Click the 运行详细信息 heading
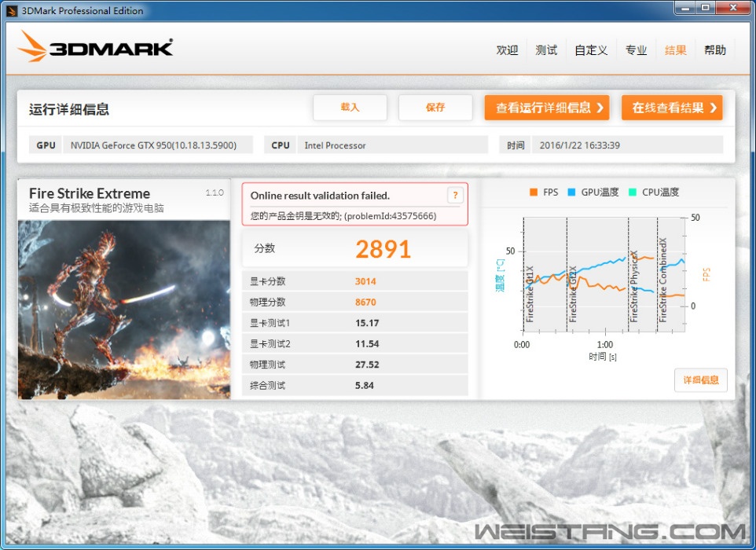 (x=69, y=109)
